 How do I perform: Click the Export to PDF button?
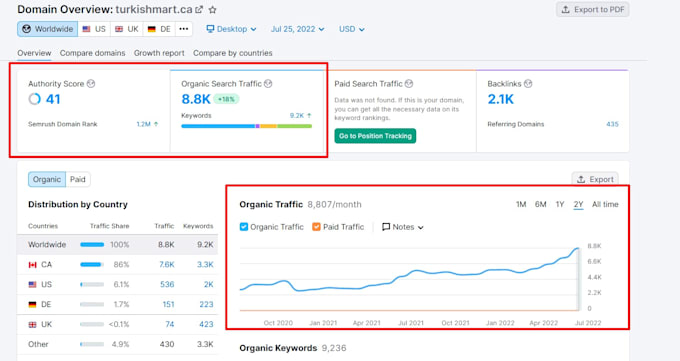click(592, 10)
